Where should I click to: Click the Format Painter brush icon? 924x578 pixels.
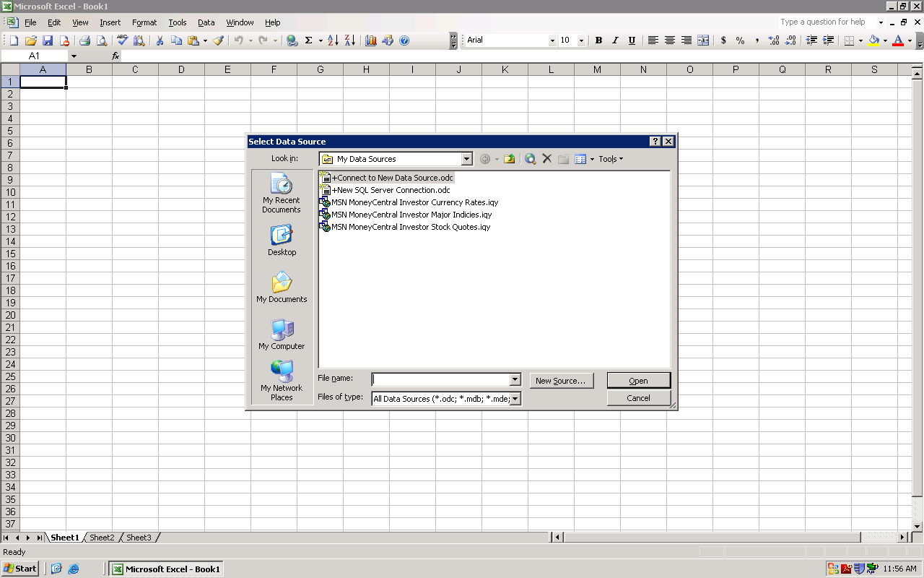(x=218, y=40)
